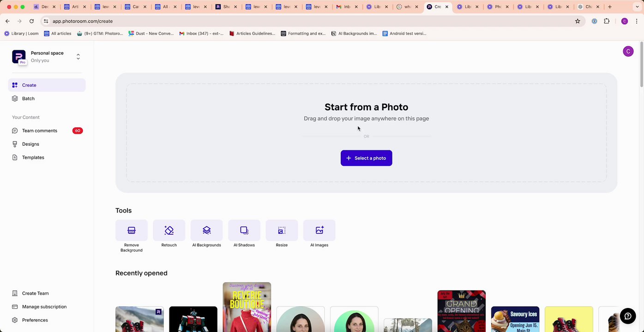Reload the page
This screenshot has height=332, width=644.
click(x=31, y=21)
